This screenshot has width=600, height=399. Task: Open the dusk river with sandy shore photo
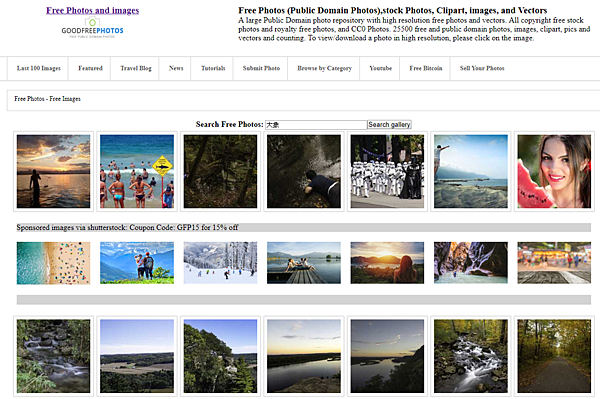click(304, 356)
